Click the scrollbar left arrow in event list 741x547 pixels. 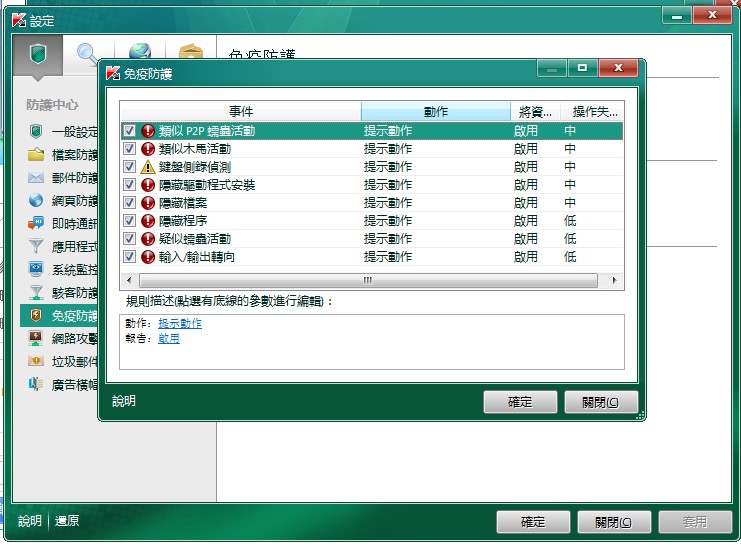(x=129, y=280)
